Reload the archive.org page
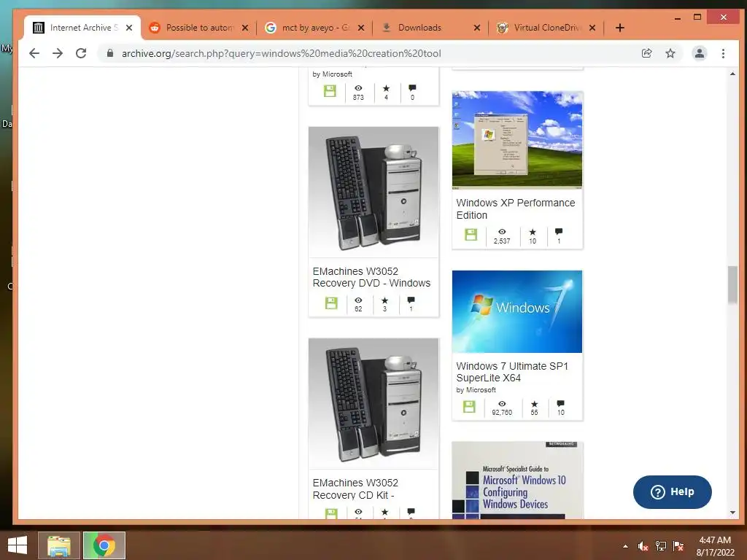 pyautogui.click(x=81, y=53)
